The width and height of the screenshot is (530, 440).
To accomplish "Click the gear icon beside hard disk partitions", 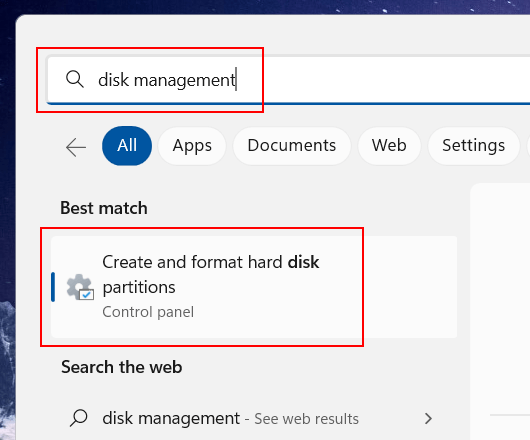I will (x=80, y=287).
